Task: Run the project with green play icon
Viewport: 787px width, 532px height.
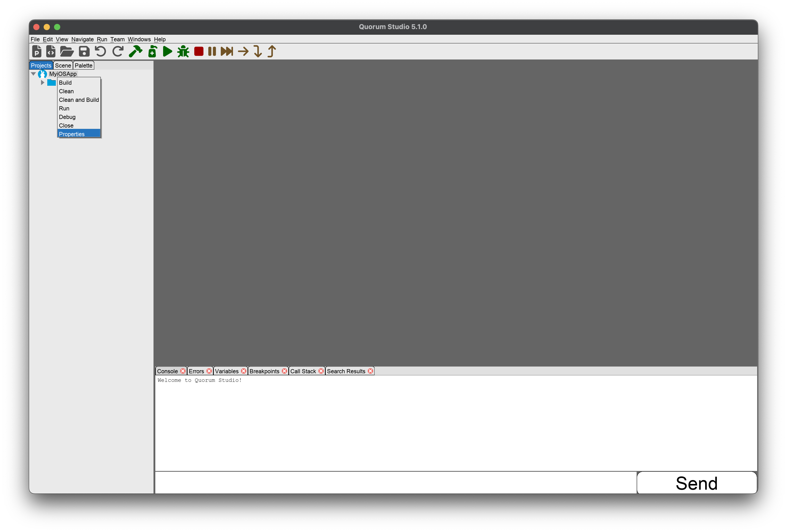Action: (167, 51)
